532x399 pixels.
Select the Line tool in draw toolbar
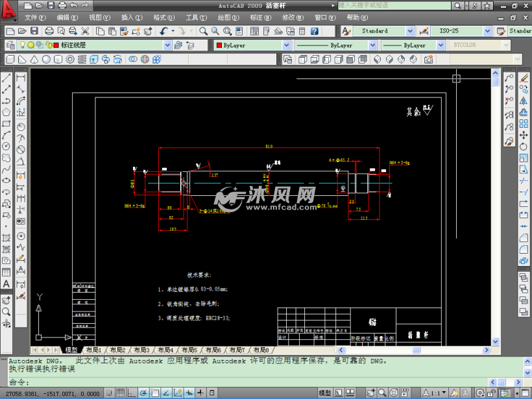coord(6,78)
